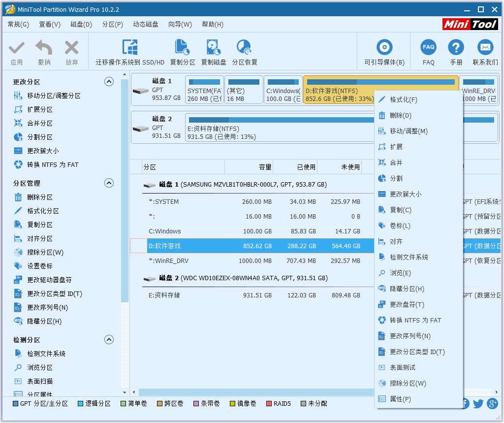
Task: Choose 格式化(F) in the context menu
Action: click(x=403, y=100)
